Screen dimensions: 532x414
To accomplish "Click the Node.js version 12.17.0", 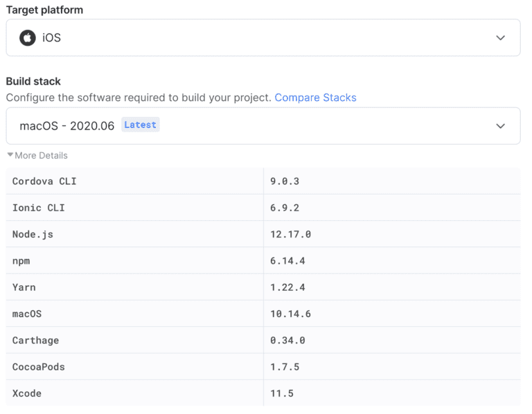I will coord(290,234).
